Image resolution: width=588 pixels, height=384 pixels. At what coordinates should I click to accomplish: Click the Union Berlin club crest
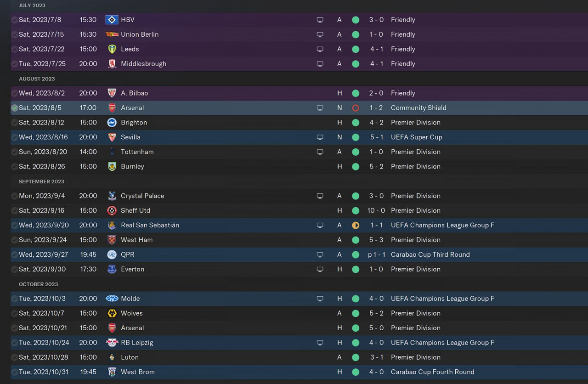click(112, 34)
